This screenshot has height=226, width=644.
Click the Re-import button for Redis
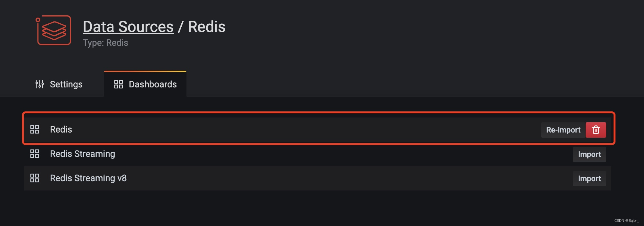[x=563, y=130]
